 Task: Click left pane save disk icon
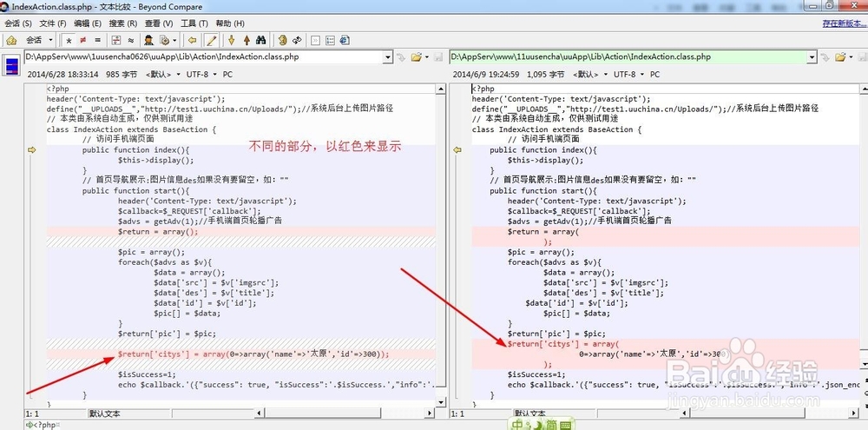[437, 57]
